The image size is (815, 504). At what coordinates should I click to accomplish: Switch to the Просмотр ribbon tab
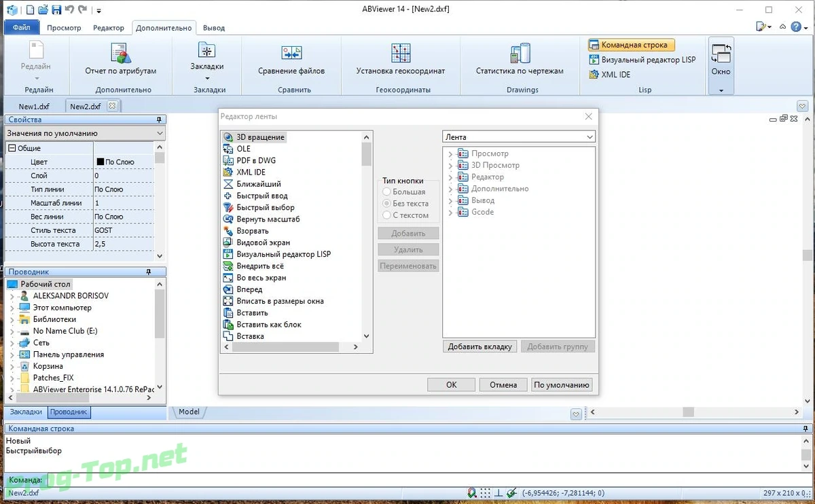[x=64, y=28]
